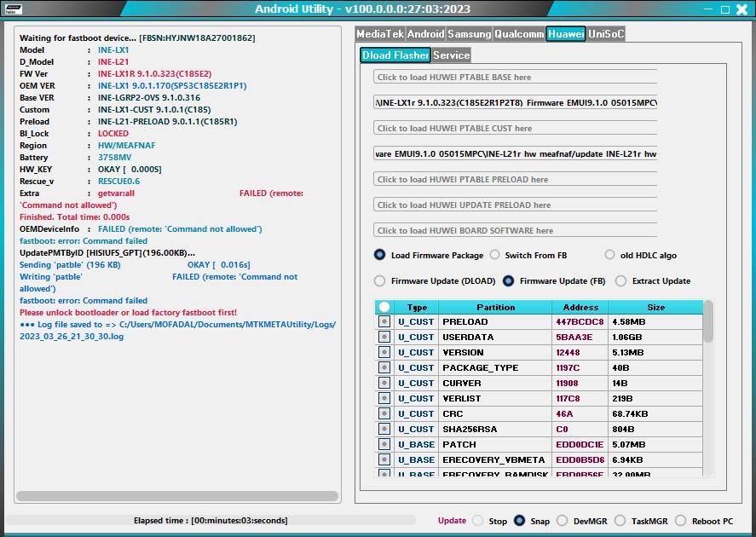756x537 pixels.
Task: Click the EDD0DC1E address cell
Action: [580, 444]
